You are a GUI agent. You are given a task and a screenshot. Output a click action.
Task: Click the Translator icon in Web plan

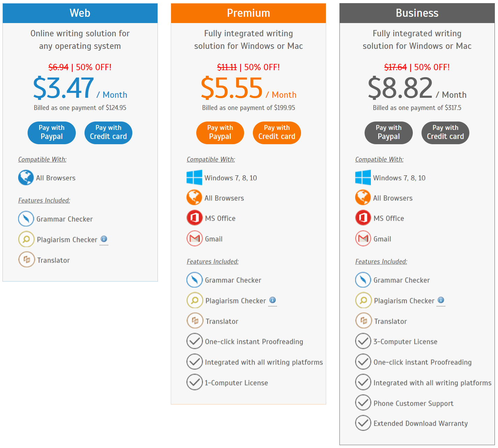[27, 259]
